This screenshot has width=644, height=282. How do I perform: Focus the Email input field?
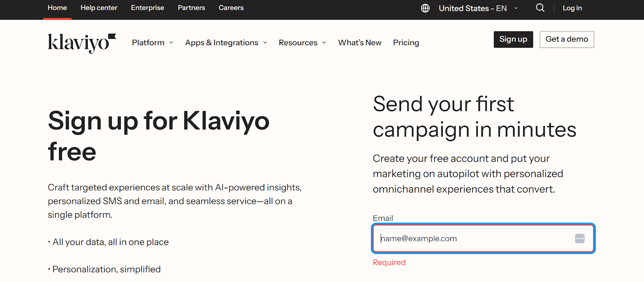pos(475,238)
